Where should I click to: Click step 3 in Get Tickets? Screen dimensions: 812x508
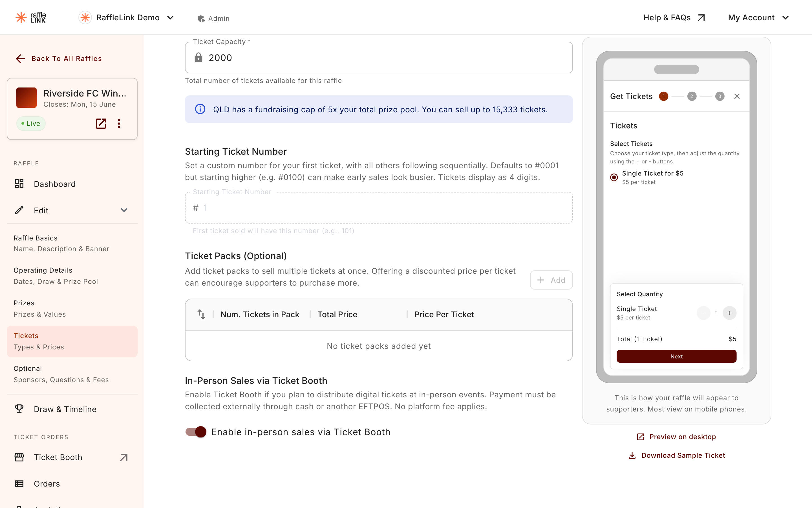tap(720, 97)
